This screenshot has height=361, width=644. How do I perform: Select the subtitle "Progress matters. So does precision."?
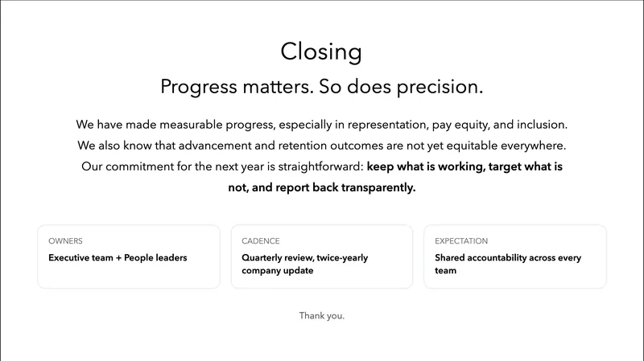pyautogui.click(x=321, y=86)
